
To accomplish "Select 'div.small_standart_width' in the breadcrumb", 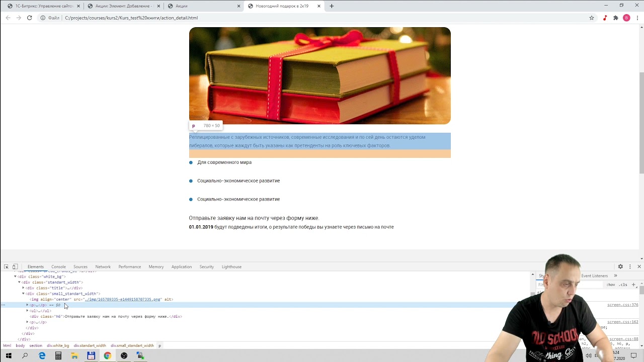I will (132, 345).
